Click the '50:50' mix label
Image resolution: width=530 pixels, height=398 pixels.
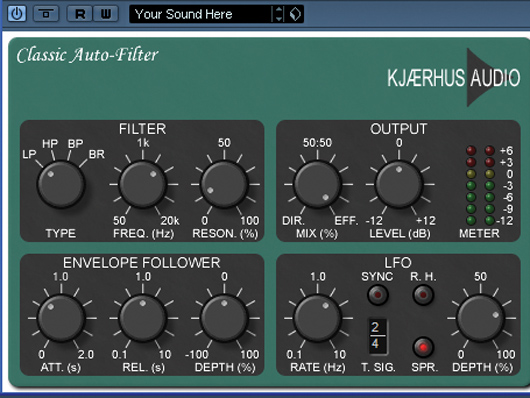[x=317, y=143]
